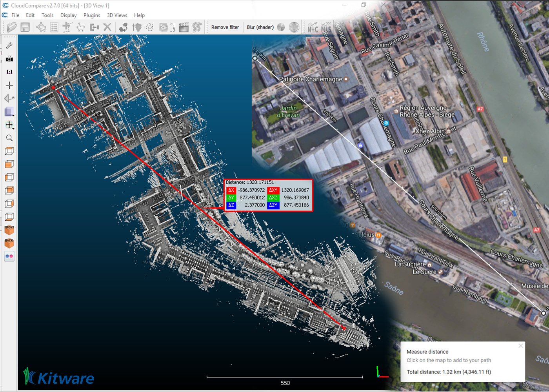Click the viewer perspective camera icon

[x=9, y=98]
